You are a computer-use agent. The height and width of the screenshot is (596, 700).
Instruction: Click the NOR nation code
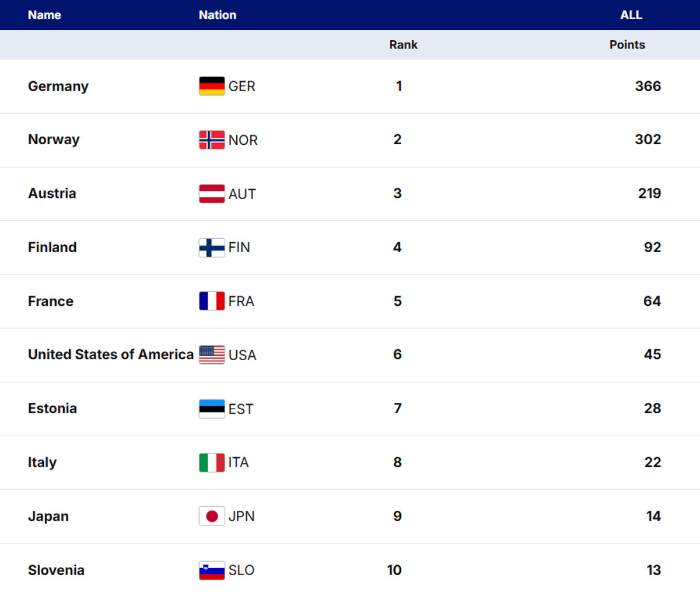point(243,140)
